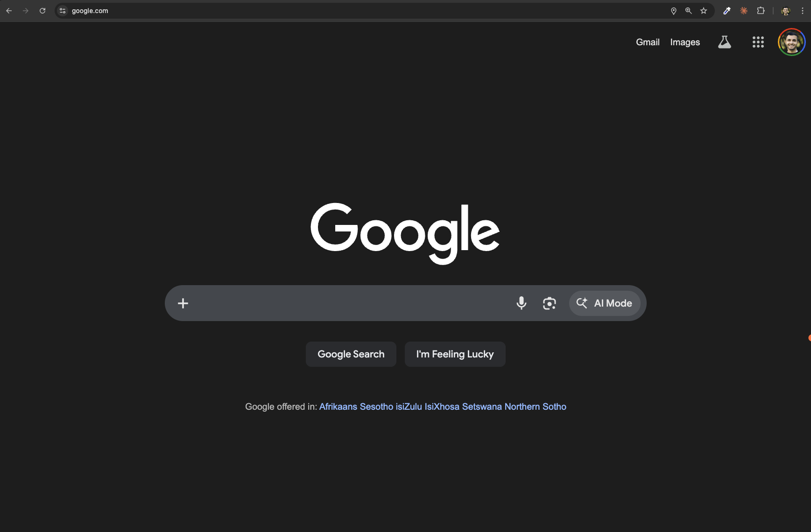The image size is (811, 532).
Task: Go back using the browser back arrow
Action: [x=9, y=11]
